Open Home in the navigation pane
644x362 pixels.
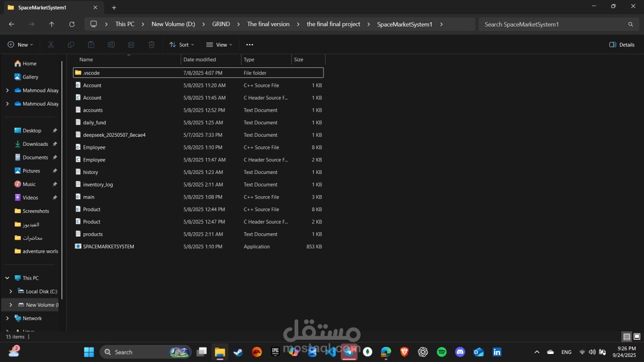[30, 63]
